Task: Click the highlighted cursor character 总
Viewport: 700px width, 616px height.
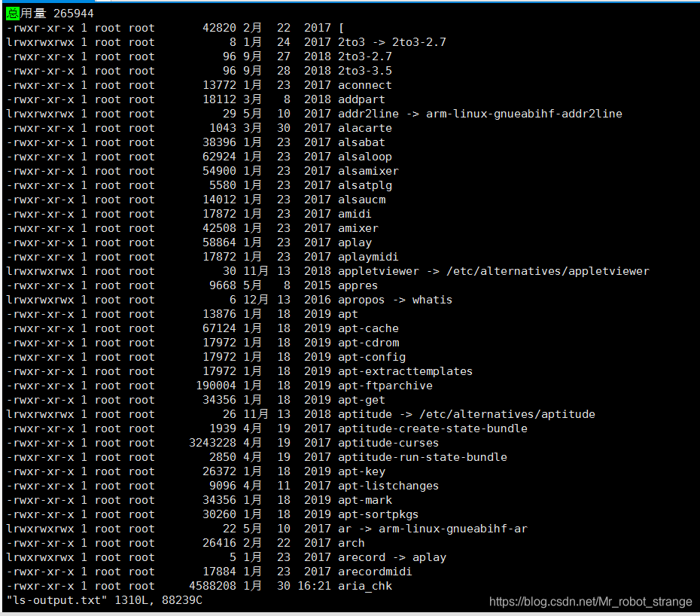Action: click(x=13, y=14)
